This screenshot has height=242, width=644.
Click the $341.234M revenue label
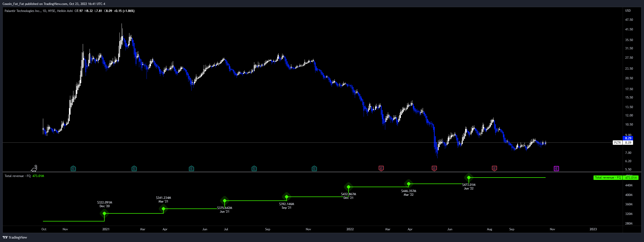click(x=163, y=198)
